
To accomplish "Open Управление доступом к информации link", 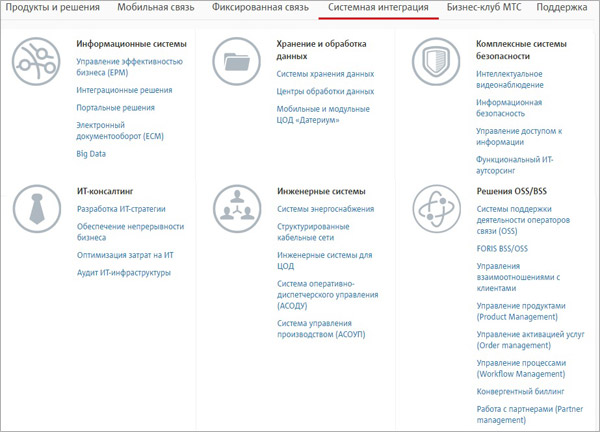I will [x=519, y=137].
